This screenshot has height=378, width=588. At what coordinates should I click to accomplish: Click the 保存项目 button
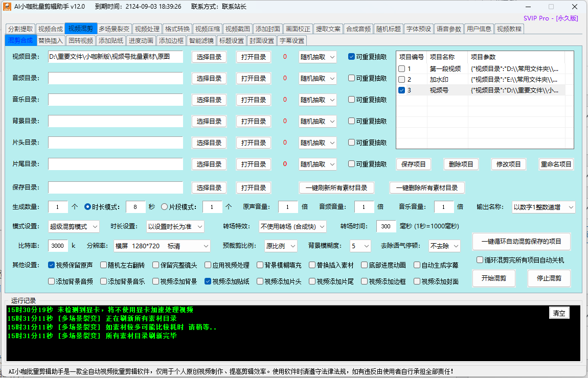point(414,164)
